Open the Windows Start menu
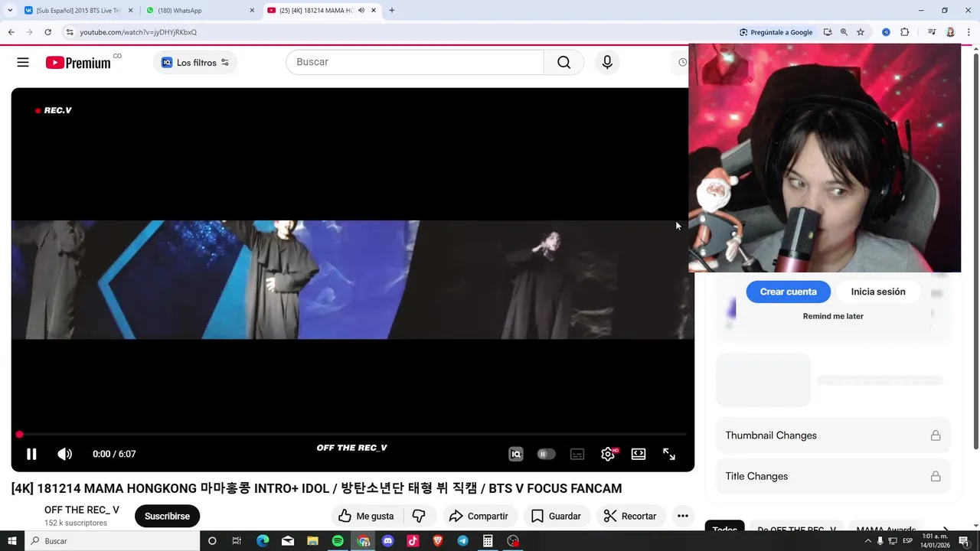This screenshot has width=980, height=551. click(x=12, y=541)
